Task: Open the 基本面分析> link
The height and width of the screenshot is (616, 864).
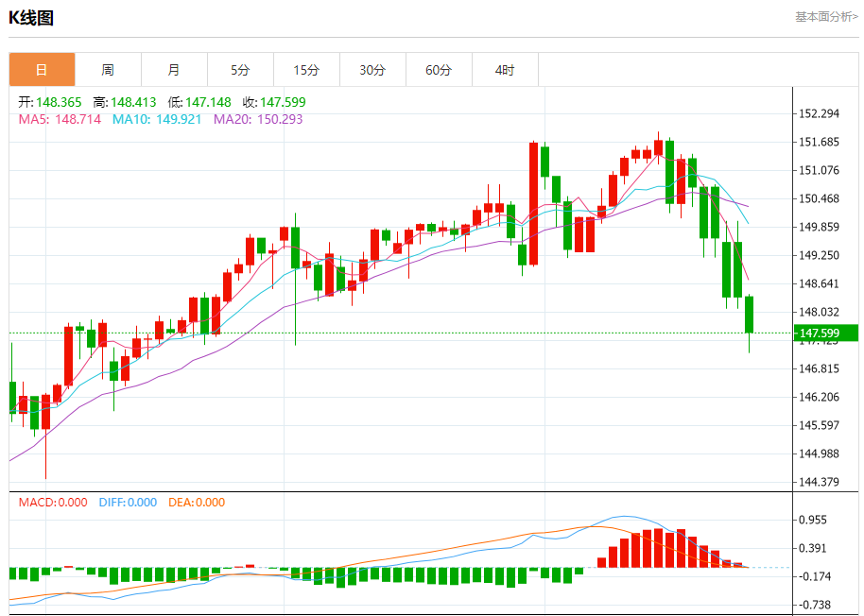Action: pos(826,17)
